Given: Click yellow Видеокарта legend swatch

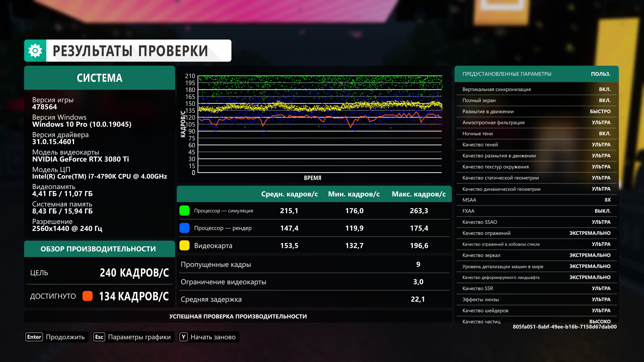Looking at the screenshot, I should click(x=184, y=245).
